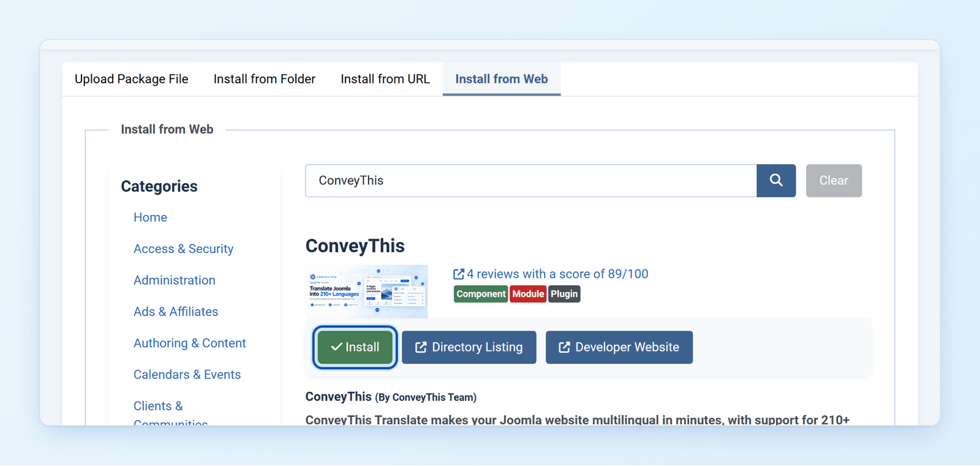
Task: Open Calendars & Events category
Action: click(187, 375)
